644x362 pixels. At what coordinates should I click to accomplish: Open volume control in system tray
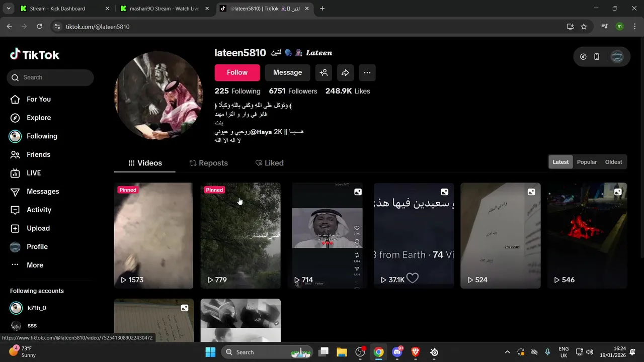590,352
